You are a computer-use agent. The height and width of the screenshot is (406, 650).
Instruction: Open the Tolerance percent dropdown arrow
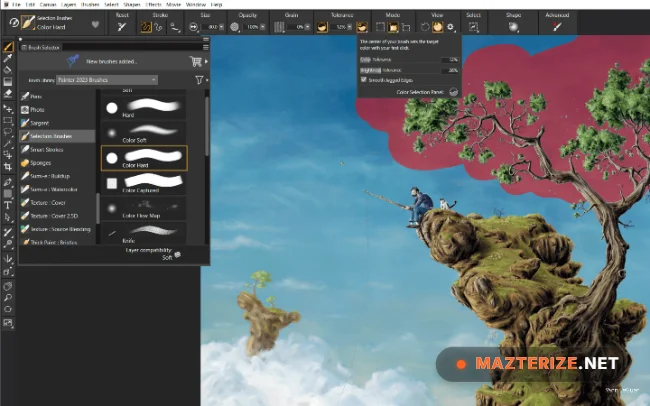coord(350,27)
